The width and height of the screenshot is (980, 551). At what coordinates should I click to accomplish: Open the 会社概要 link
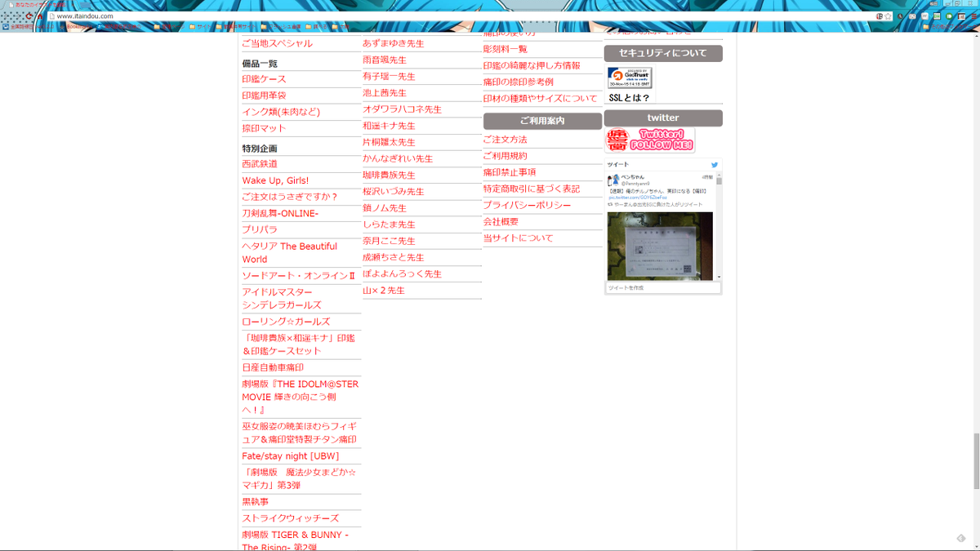(x=501, y=222)
